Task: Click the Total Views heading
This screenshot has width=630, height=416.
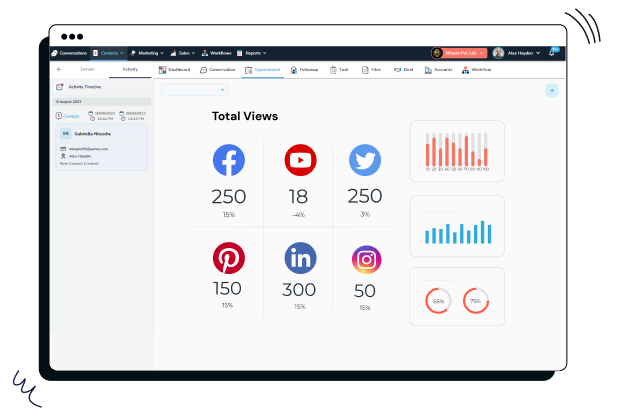Action: coord(245,116)
